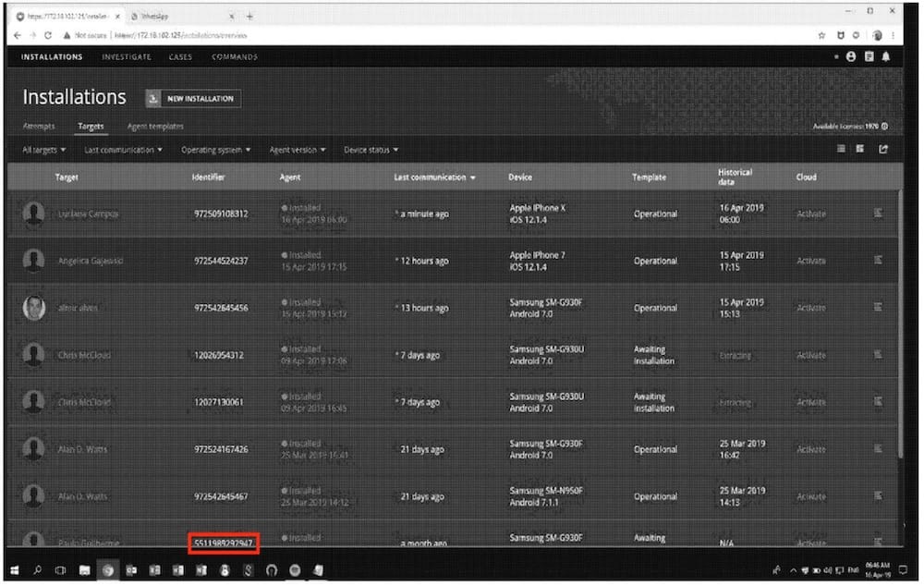Screen dimensions: 924x586
Task: Click the clipboard icon in the top bar
Action: pos(868,56)
